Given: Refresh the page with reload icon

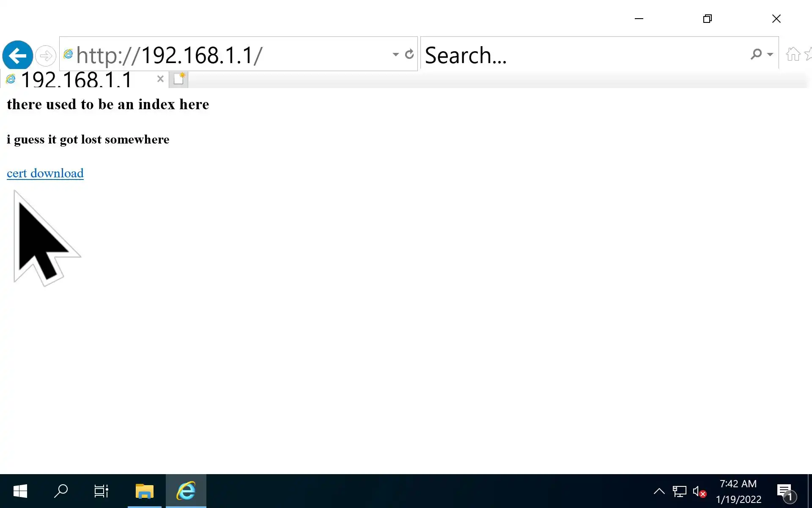Looking at the screenshot, I should click(x=409, y=54).
